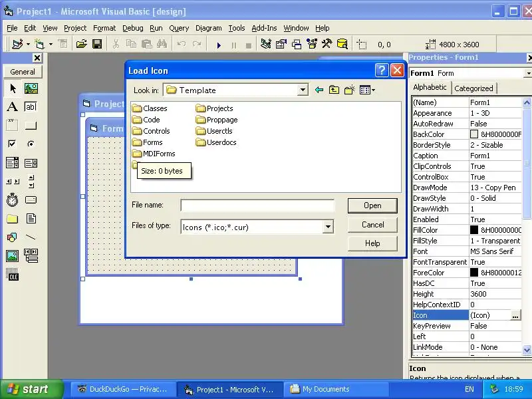Select the DriveListBox tool in the toolbox
This screenshot has height=399, width=532.
31,200
